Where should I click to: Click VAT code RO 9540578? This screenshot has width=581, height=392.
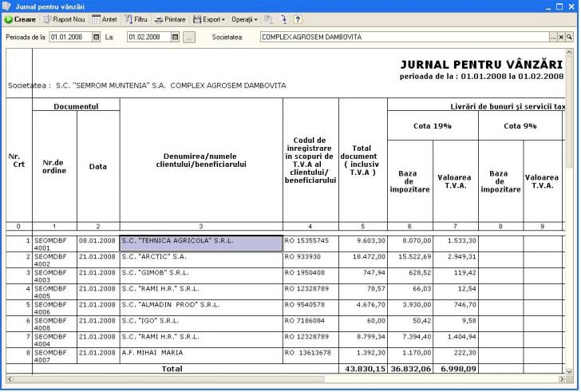pos(310,308)
